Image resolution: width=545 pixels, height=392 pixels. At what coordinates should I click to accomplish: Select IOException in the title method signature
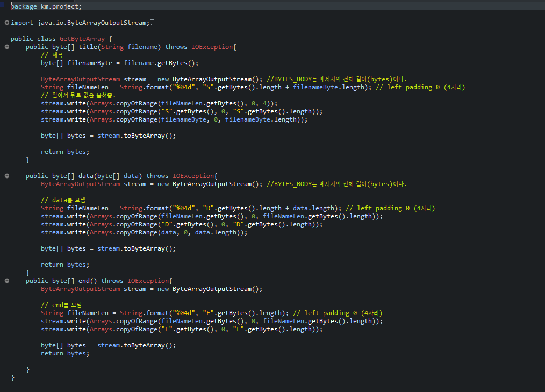212,47
